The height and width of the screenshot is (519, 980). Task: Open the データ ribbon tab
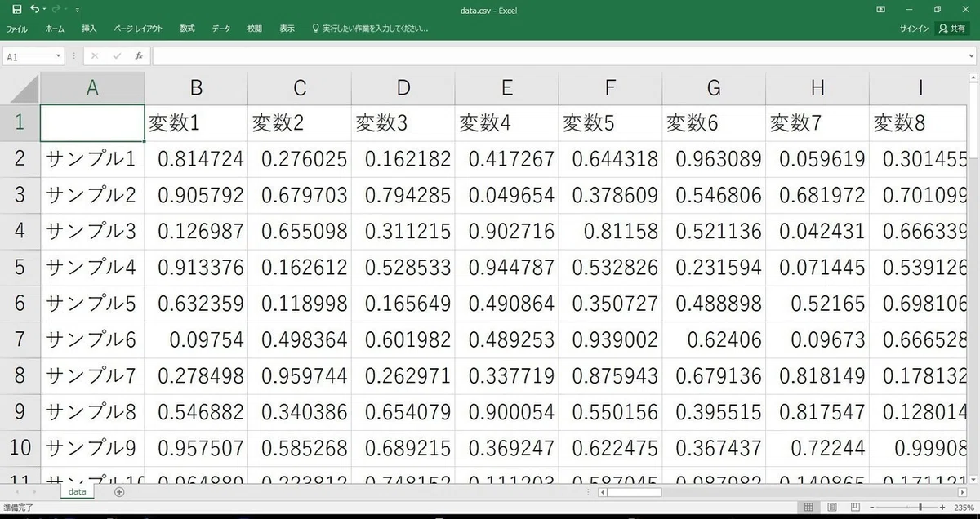[221, 29]
